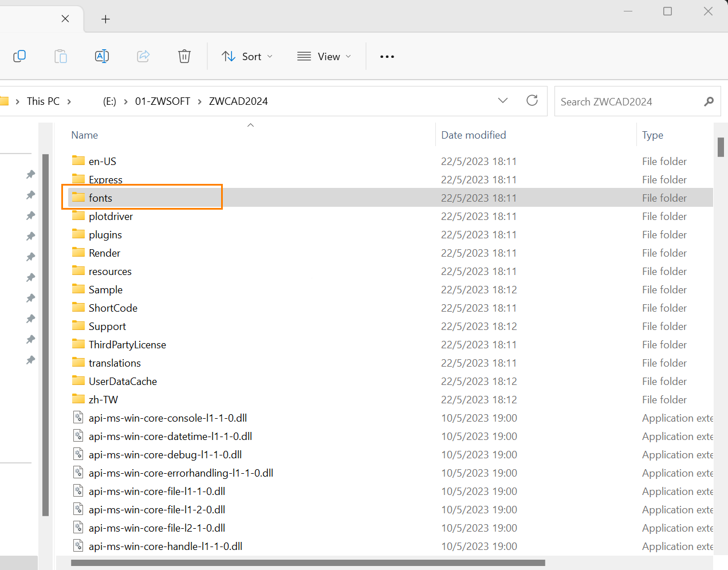The width and height of the screenshot is (728, 570).
Task: Select the api-ms-win-core-datetime-l1-1-0.dll file name
Action: (x=170, y=436)
